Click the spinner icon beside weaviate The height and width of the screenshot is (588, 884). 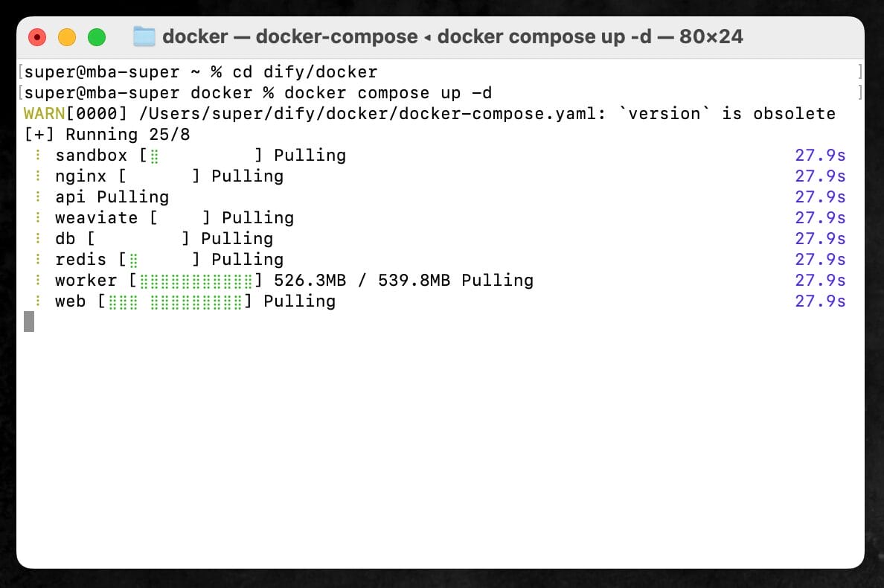[x=36, y=218]
